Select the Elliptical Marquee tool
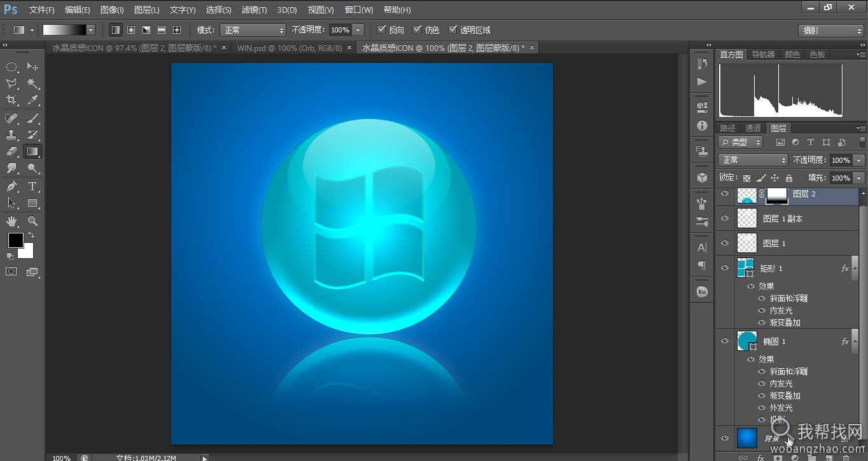The height and width of the screenshot is (461, 868). 12,67
